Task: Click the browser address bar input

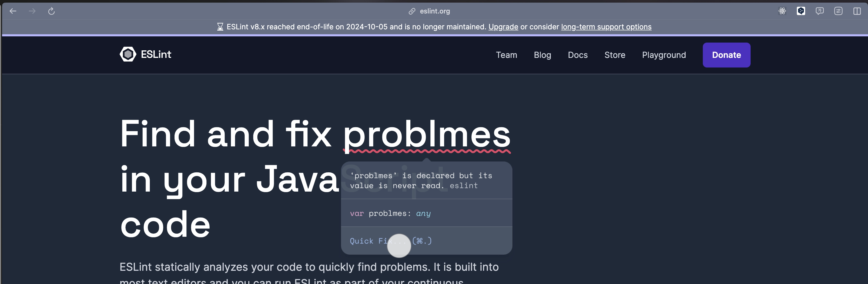Action: click(x=434, y=11)
